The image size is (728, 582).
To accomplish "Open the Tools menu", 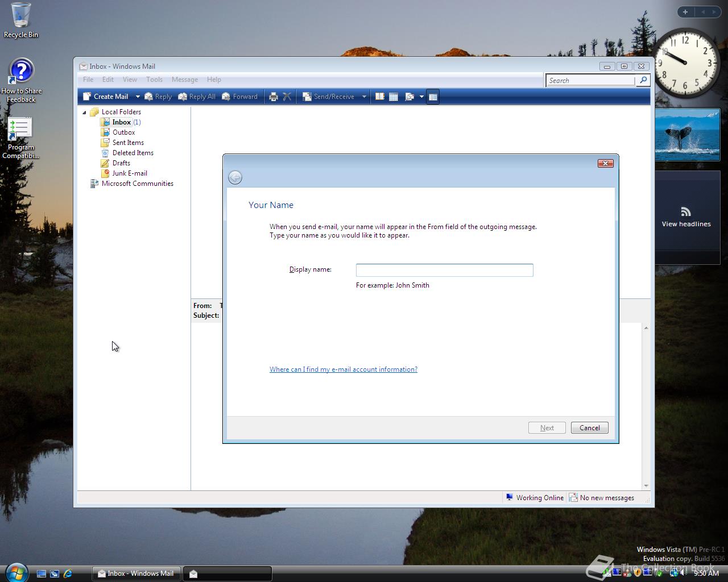I will coord(154,80).
